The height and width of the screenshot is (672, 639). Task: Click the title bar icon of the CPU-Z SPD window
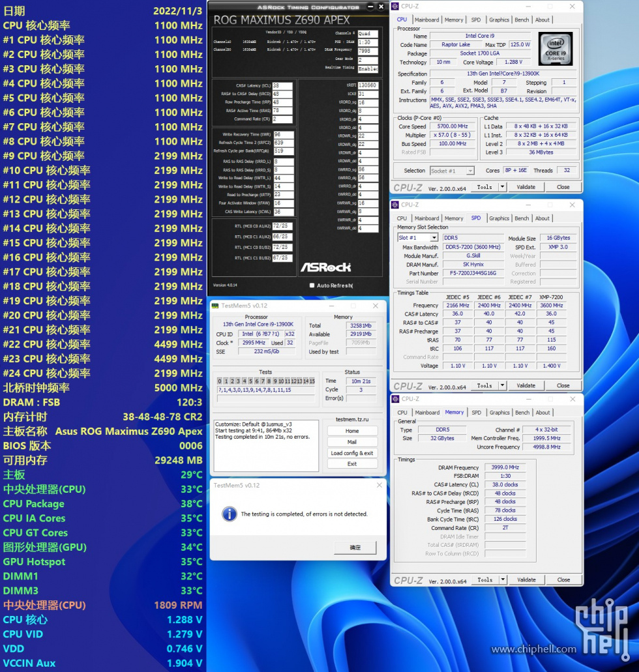coord(395,205)
